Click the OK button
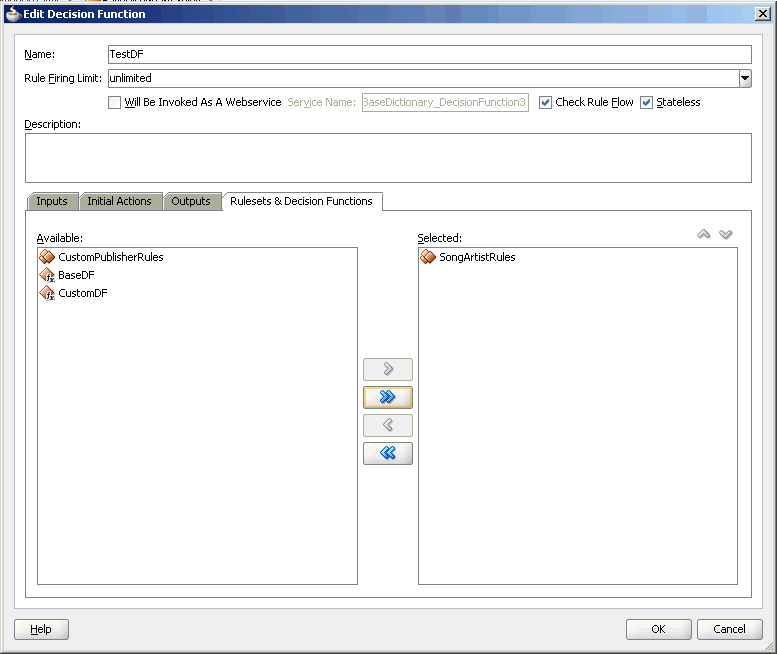Viewport: 777px width, 654px height. tap(659, 629)
